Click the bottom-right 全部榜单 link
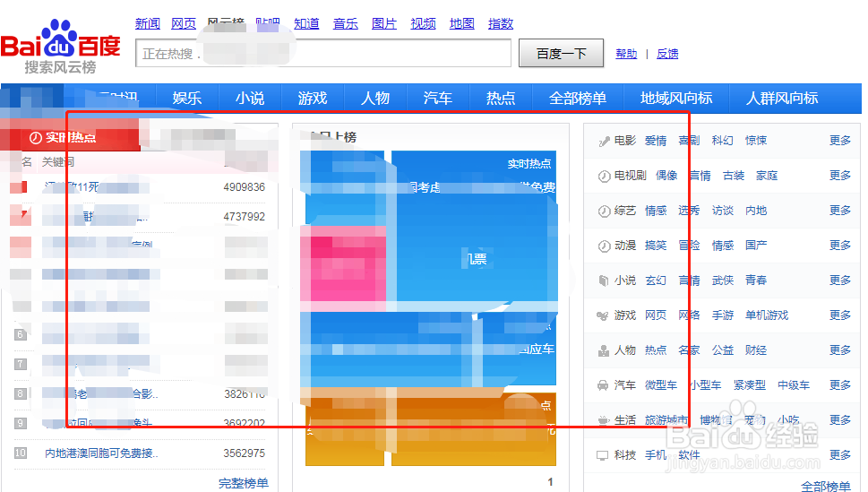 [825, 487]
